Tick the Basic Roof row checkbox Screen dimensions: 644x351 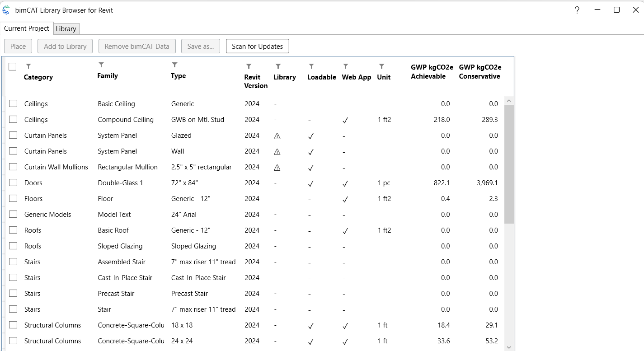click(13, 230)
